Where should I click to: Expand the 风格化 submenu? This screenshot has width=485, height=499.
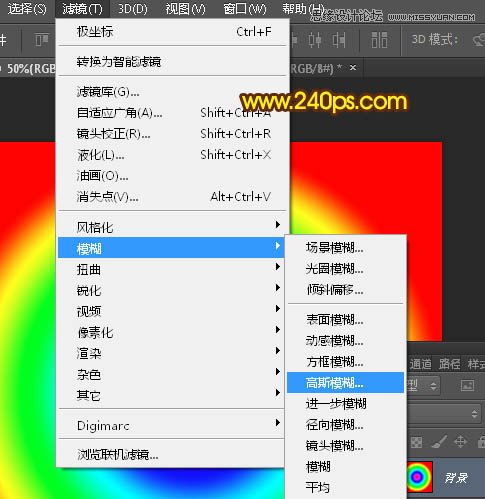171,227
